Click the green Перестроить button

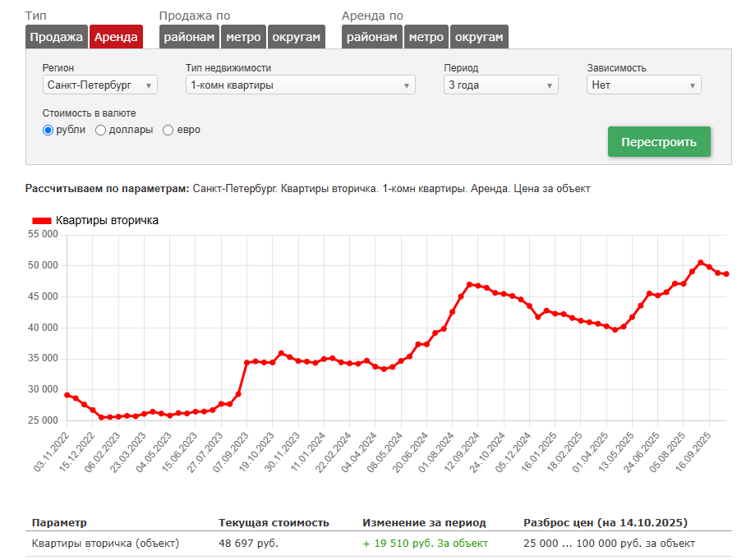[x=659, y=142]
